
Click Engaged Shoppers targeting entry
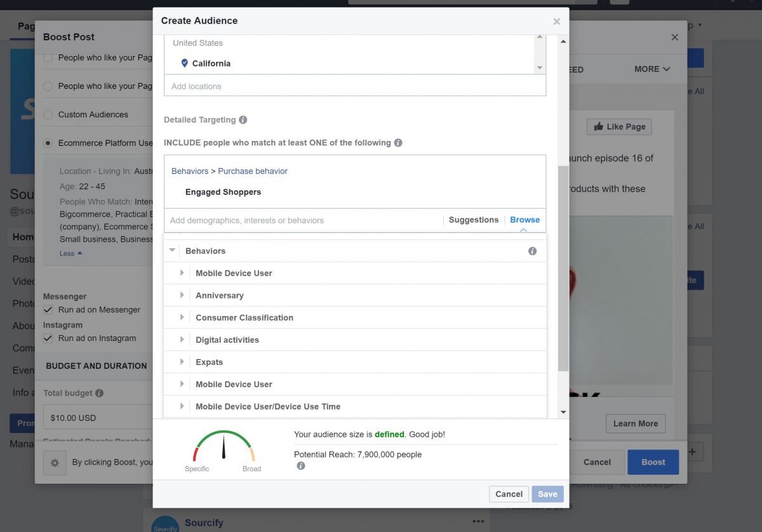point(223,192)
